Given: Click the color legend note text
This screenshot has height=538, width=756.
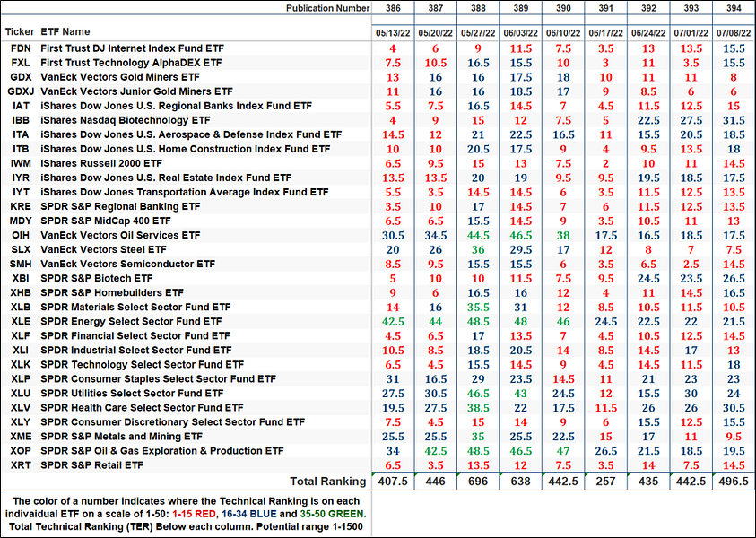Looking at the screenshot, I should point(187,514).
